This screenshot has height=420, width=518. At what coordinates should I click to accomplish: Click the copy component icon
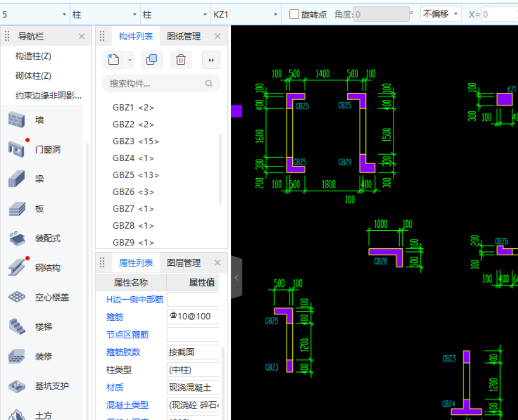coord(152,60)
